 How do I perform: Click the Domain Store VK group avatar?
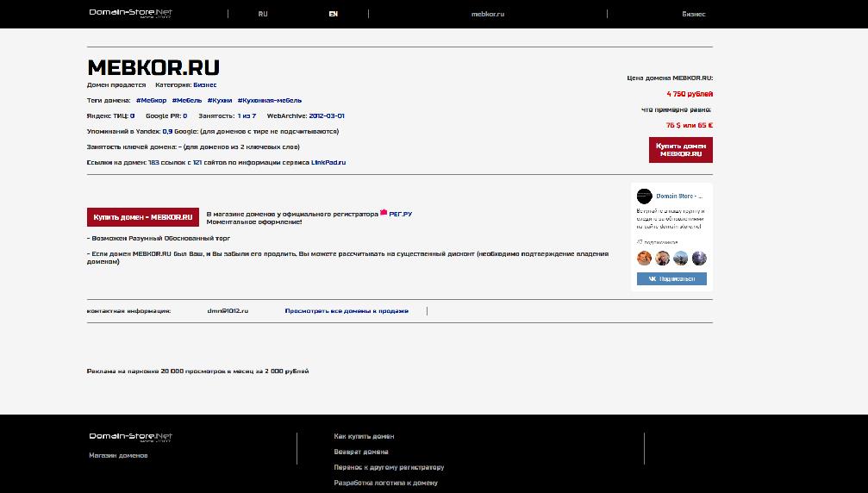[x=644, y=197]
